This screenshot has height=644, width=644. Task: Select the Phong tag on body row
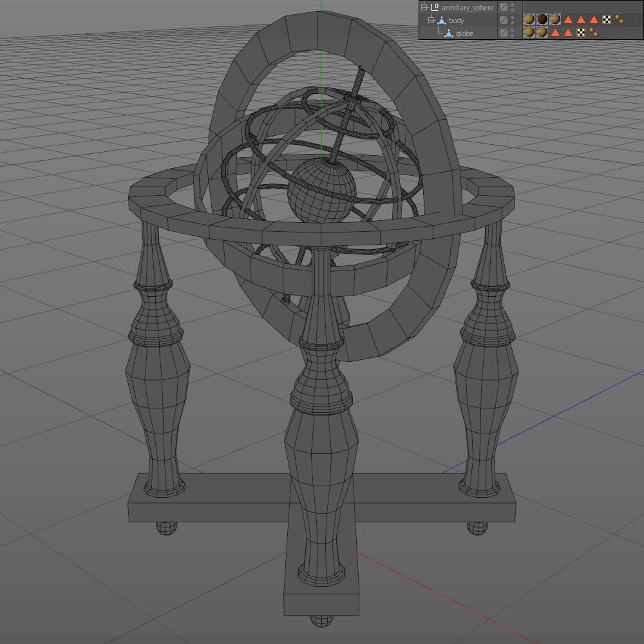pos(620,19)
